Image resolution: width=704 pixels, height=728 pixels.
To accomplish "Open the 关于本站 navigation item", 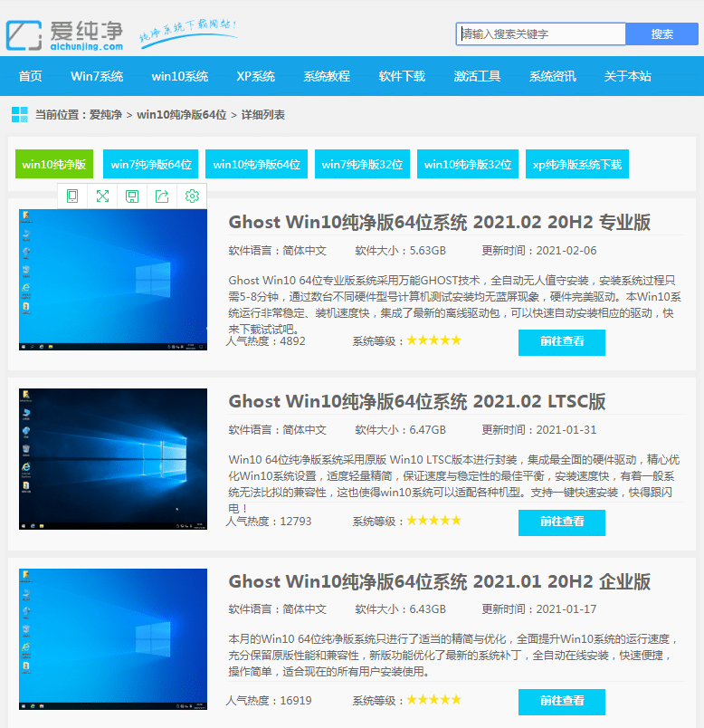I will [x=627, y=76].
